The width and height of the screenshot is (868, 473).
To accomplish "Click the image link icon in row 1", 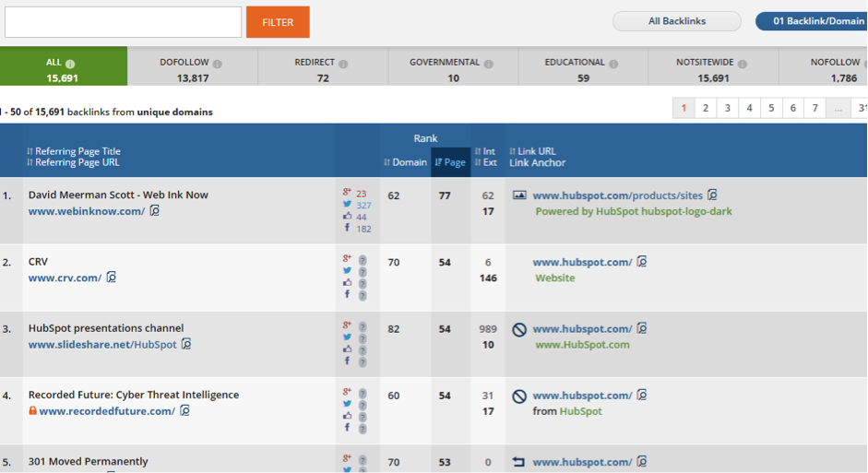I will click(519, 195).
